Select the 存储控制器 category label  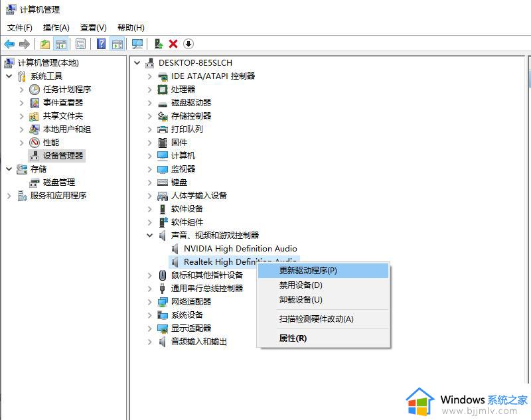(x=191, y=116)
